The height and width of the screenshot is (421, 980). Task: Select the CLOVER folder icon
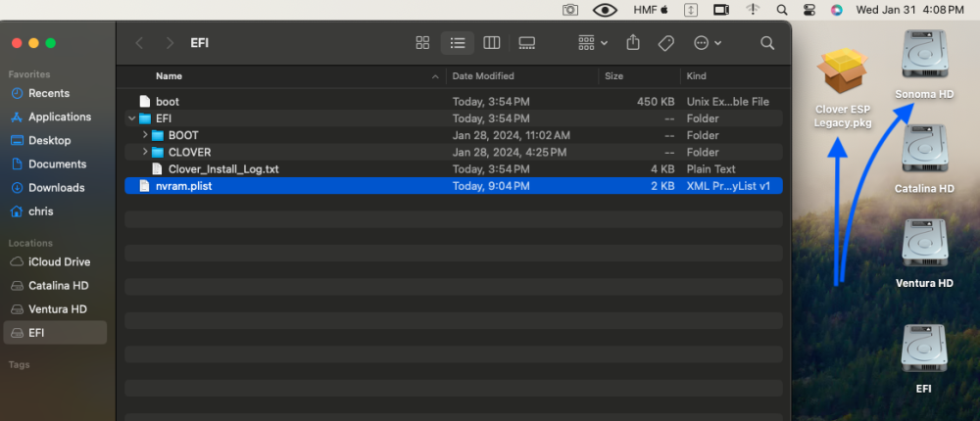(x=158, y=153)
